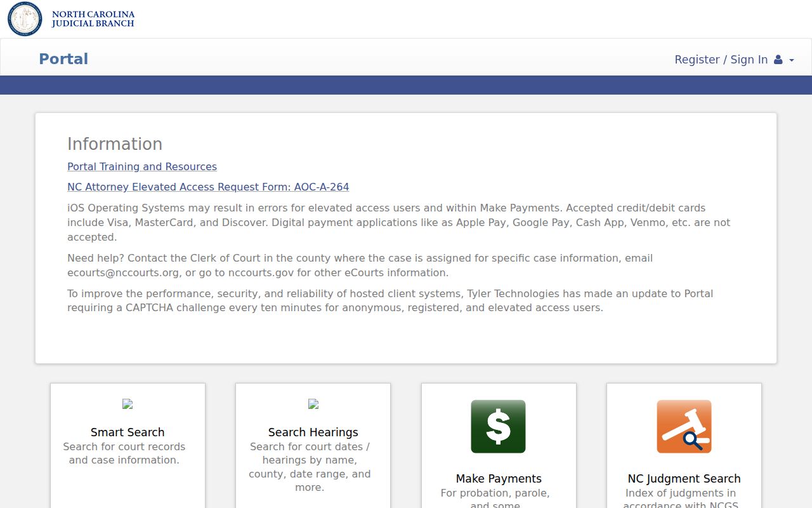
Task: Open the orange NC Judgment Search gavel icon
Action: [x=684, y=426]
